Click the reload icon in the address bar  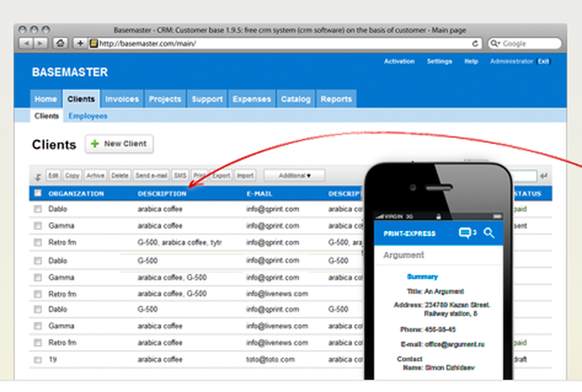click(x=475, y=43)
